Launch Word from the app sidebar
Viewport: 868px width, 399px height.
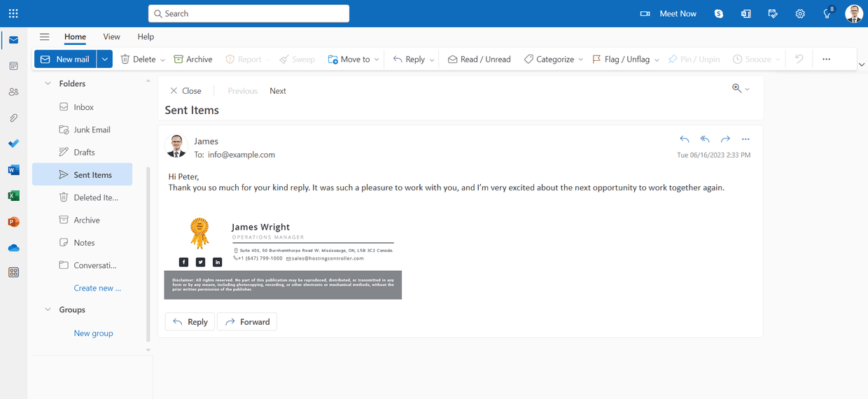click(13, 170)
